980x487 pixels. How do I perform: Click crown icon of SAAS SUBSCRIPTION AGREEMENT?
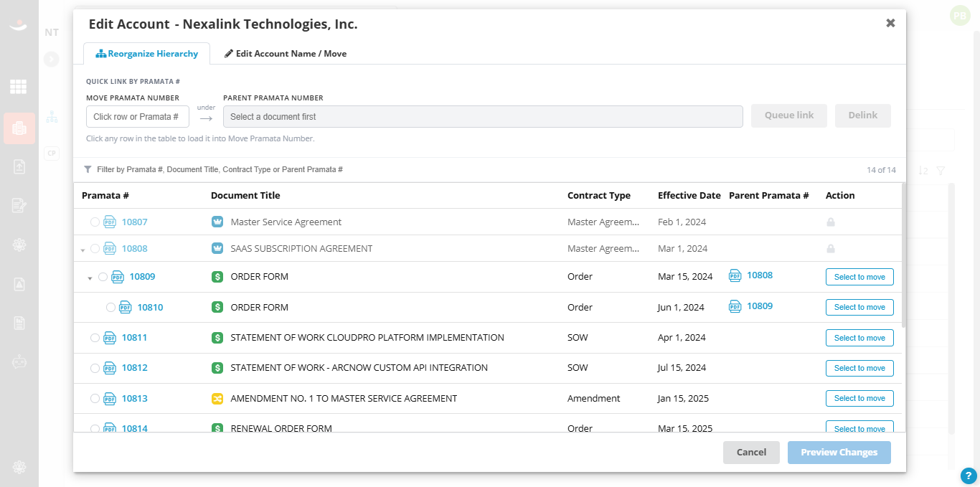pyautogui.click(x=217, y=249)
